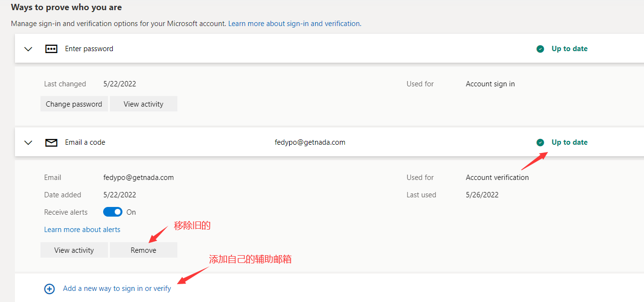Collapse the Email a code section chevron

(28, 142)
